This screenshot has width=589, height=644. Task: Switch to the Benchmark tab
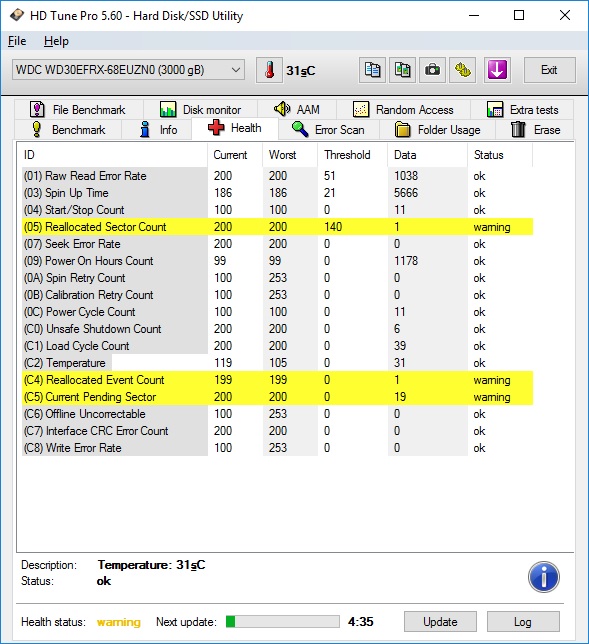(68, 130)
